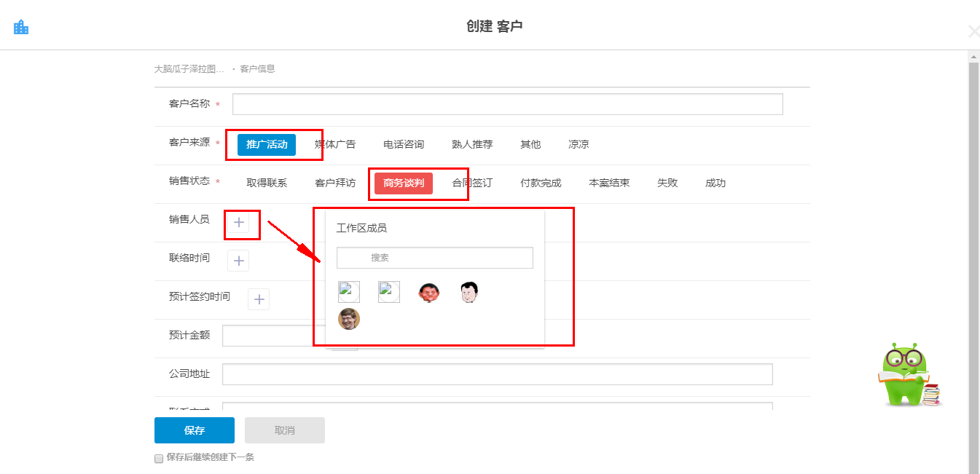The image size is (980, 474).
Task: Click the scrollbar up arrow at right
Action: (973, 56)
